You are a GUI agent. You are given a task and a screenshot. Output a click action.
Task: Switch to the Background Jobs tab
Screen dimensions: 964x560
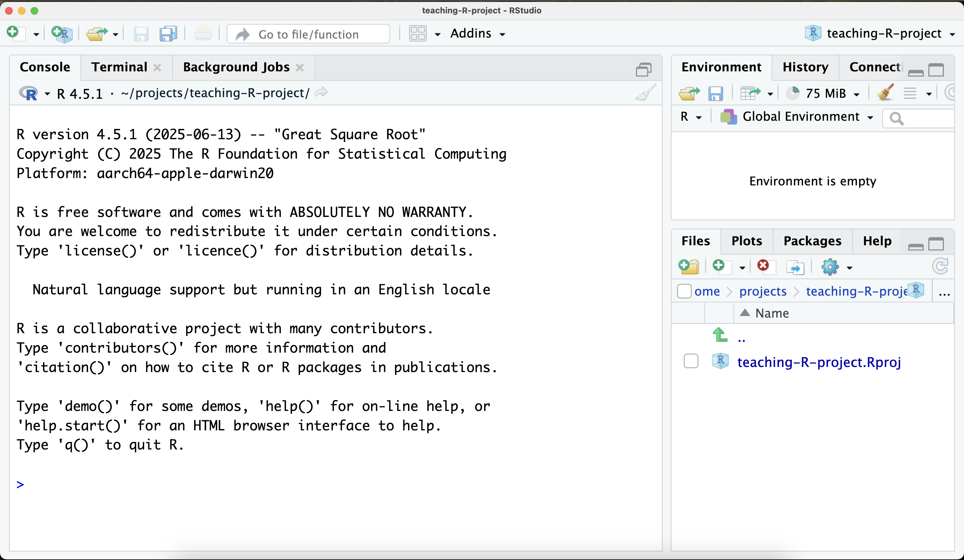(x=237, y=67)
